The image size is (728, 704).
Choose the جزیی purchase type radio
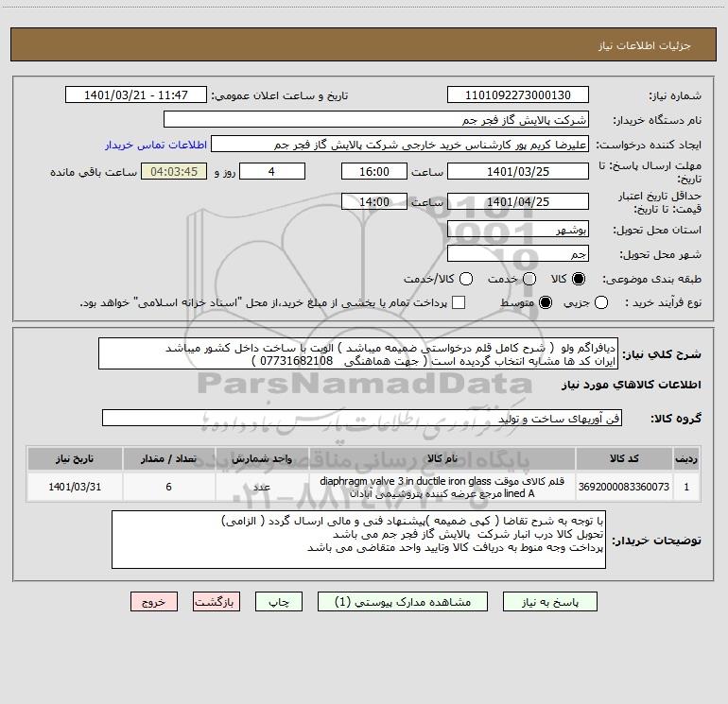(x=601, y=302)
